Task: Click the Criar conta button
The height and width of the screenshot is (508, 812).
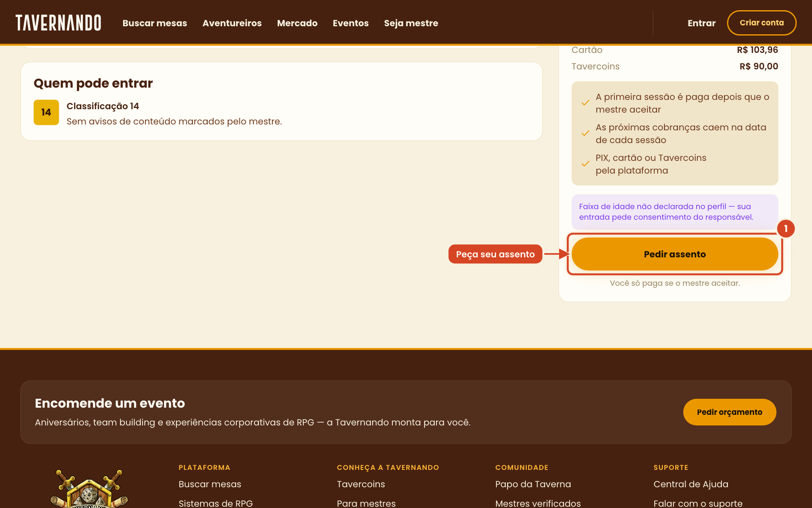Action: [x=762, y=23]
